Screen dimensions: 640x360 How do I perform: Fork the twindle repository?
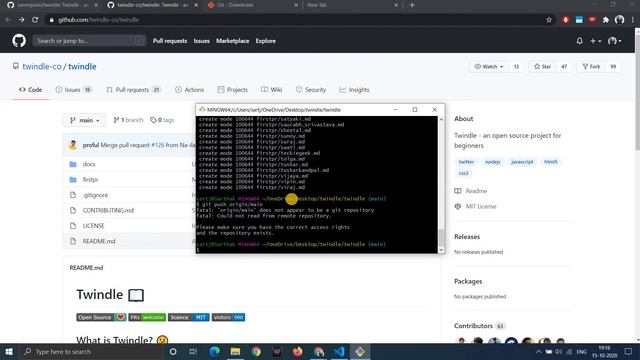591,67
